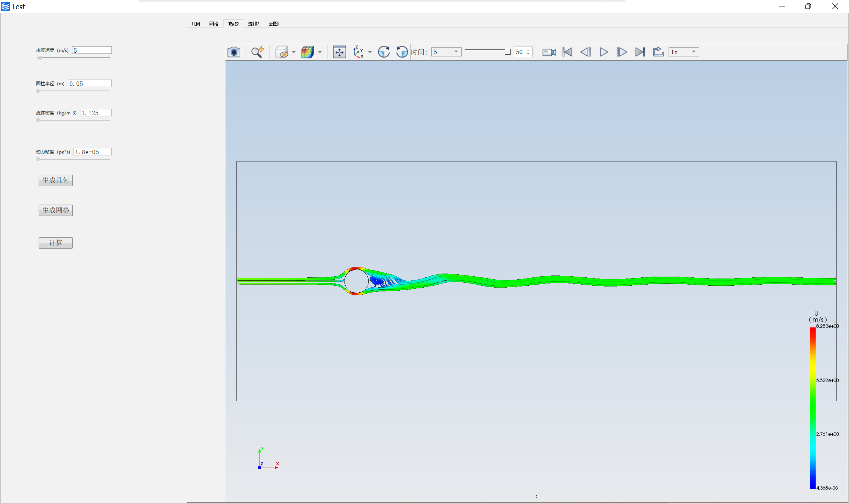Click the 圆柱半径 input field

[x=90, y=84]
